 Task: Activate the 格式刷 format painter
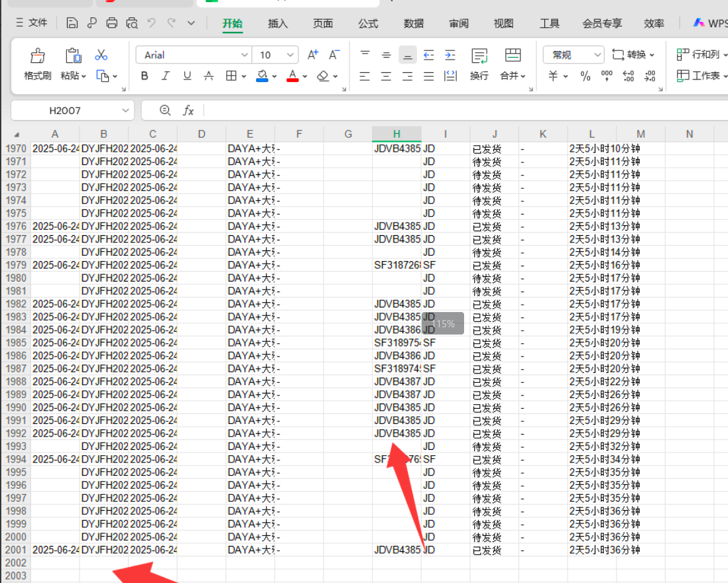click(38, 64)
